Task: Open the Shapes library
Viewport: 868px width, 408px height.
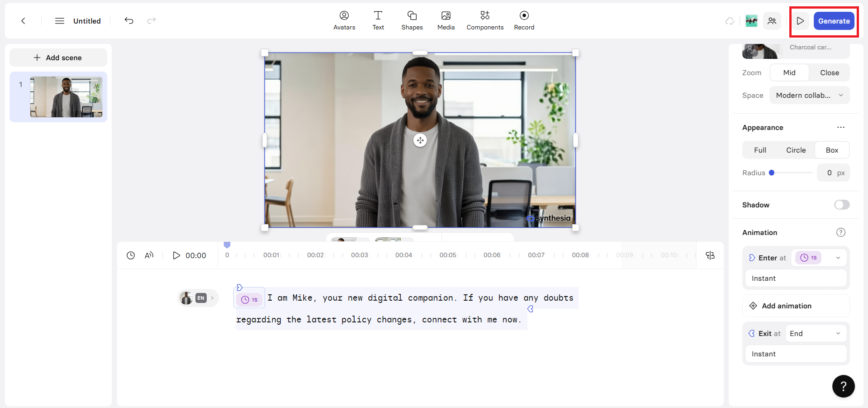Action: [412, 20]
